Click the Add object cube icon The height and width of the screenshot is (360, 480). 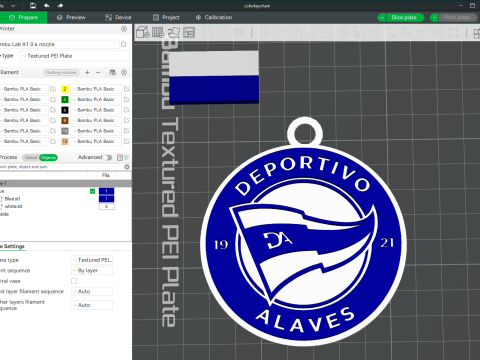tap(143, 32)
